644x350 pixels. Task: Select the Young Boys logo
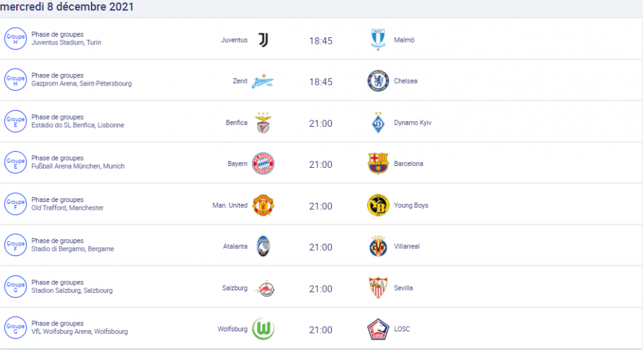pos(378,205)
